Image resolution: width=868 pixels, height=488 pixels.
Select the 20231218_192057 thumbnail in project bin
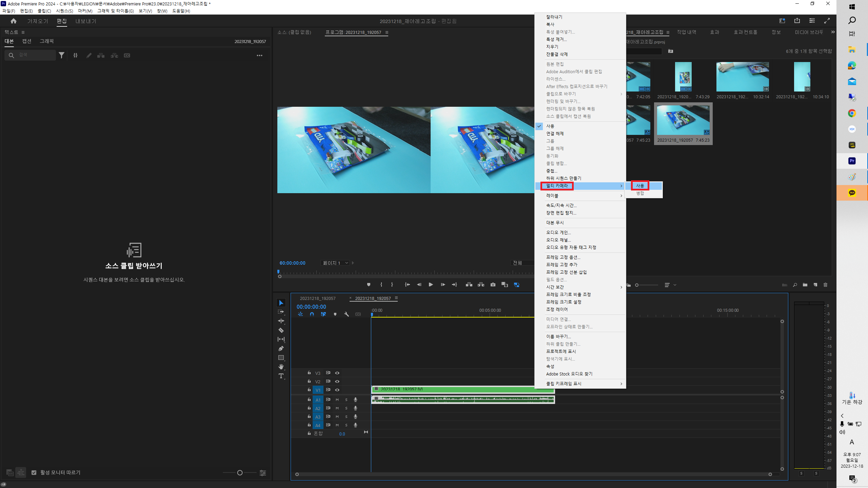pyautogui.click(x=683, y=120)
